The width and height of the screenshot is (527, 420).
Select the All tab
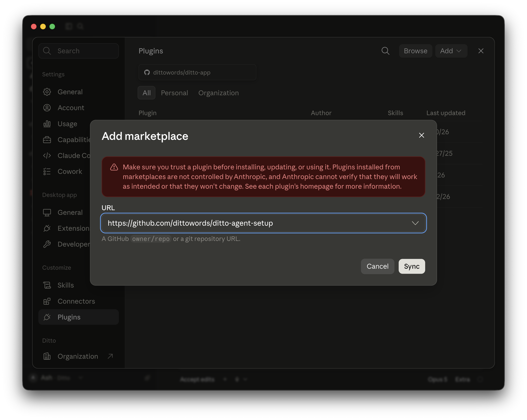click(x=146, y=93)
